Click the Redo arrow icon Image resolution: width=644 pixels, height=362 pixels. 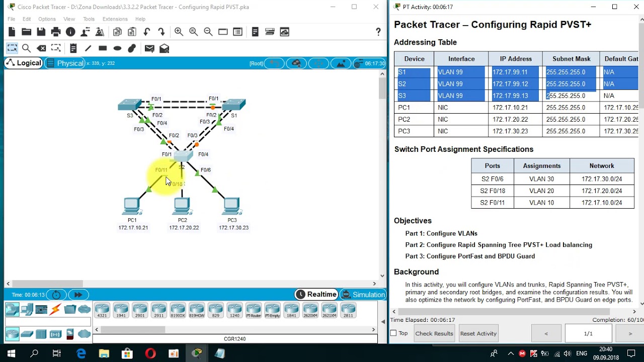(162, 32)
